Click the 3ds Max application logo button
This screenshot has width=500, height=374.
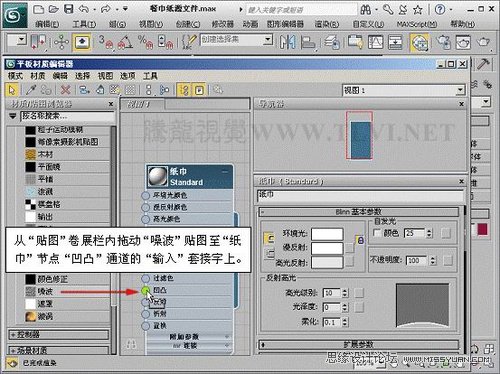pyautogui.click(x=15, y=15)
